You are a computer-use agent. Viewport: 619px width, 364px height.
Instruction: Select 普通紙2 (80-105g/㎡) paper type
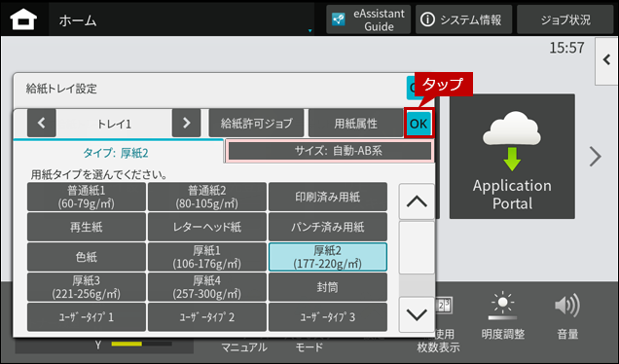click(207, 197)
